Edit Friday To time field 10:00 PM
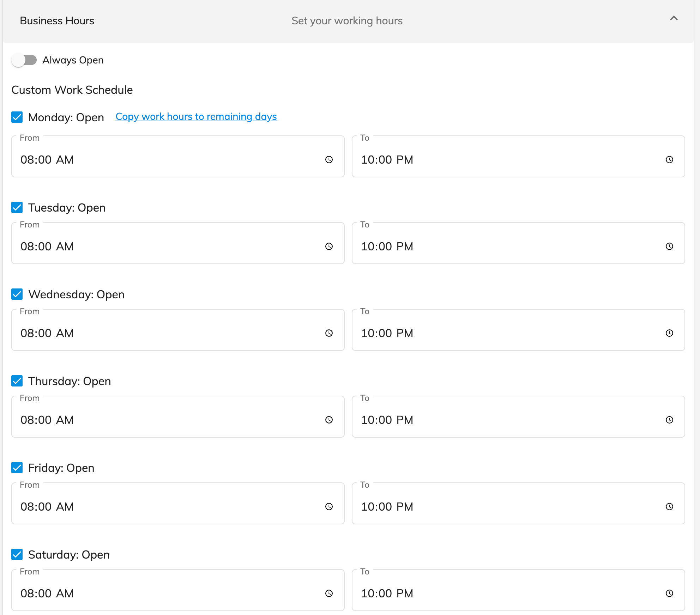Screen dimensions: 700x615 (518, 504)
